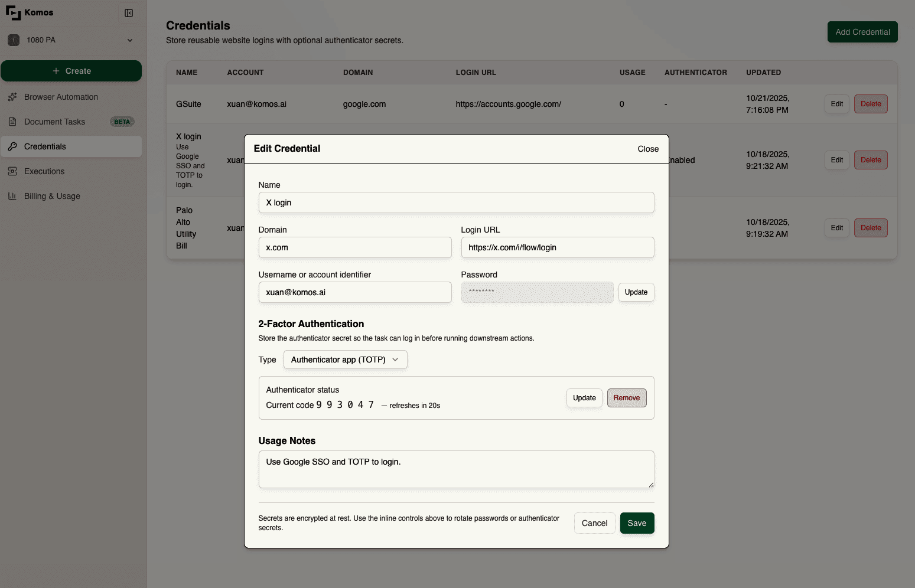This screenshot has width=915, height=588.
Task: Click the 1080 PA workspace avatar
Action: pos(14,40)
